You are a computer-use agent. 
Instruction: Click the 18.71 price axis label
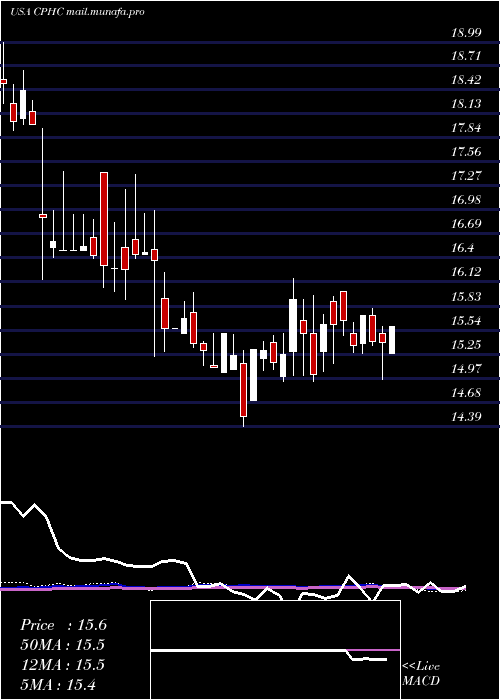click(x=466, y=56)
